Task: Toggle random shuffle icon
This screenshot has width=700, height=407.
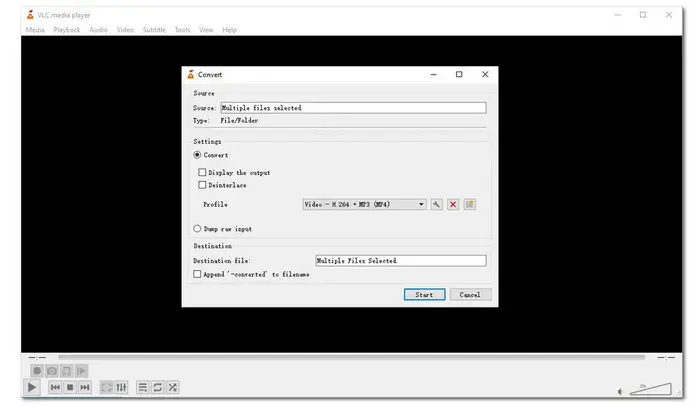Action: click(x=173, y=387)
